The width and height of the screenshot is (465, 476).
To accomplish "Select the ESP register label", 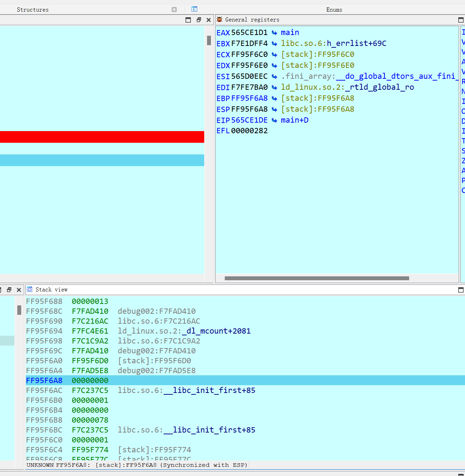I will [x=223, y=109].
